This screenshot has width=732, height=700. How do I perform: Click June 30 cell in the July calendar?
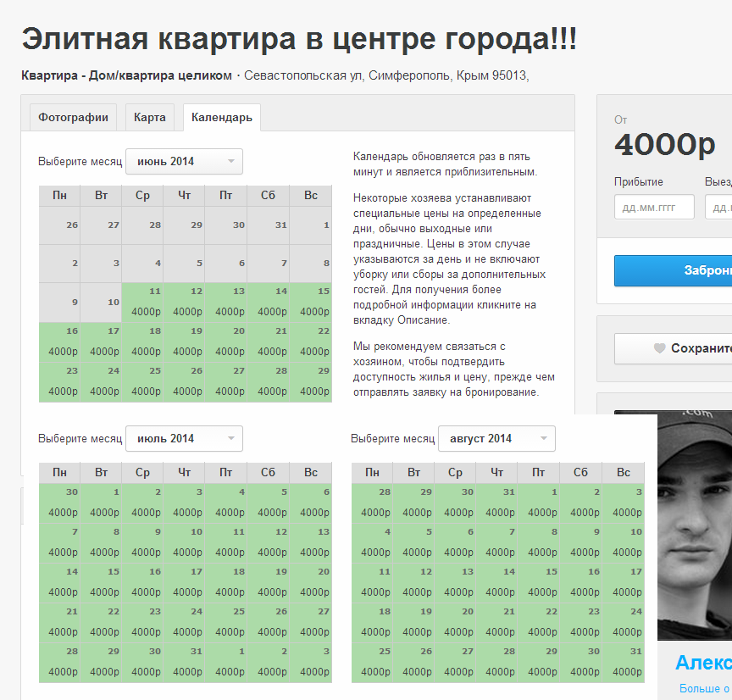pos(59,503)
